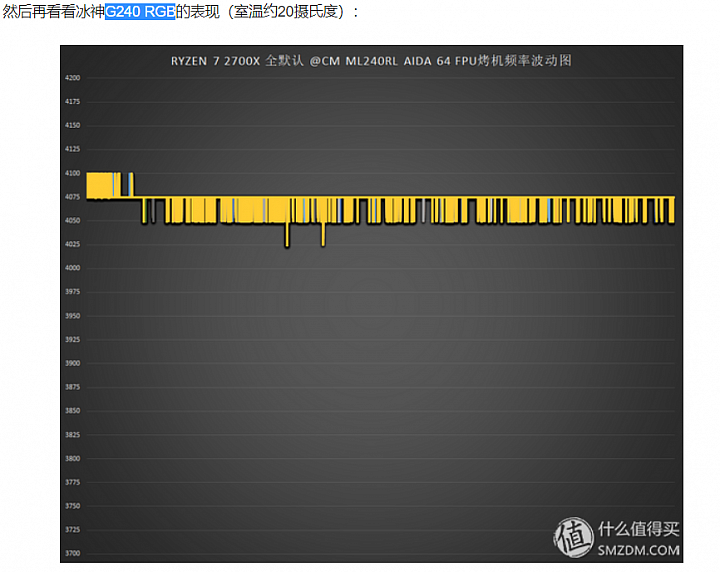
Task: Click the 4025 y-axis label
Action: [x=73, y=244]
